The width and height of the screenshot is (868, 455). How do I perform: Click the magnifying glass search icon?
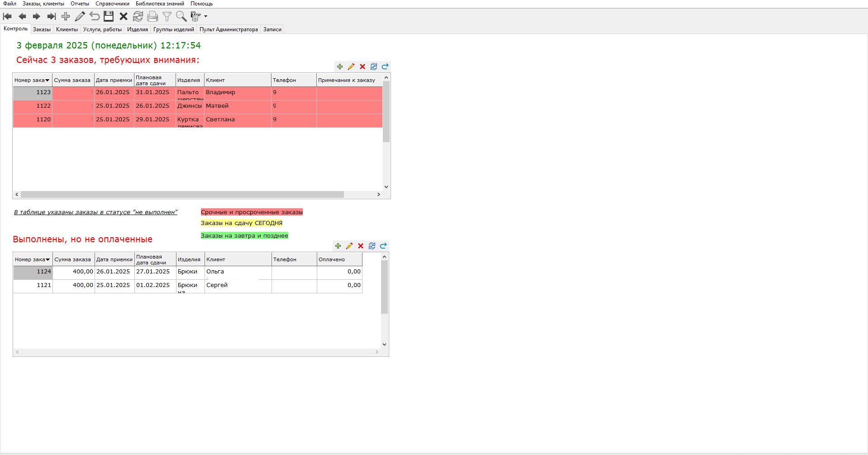coord(181,17)
